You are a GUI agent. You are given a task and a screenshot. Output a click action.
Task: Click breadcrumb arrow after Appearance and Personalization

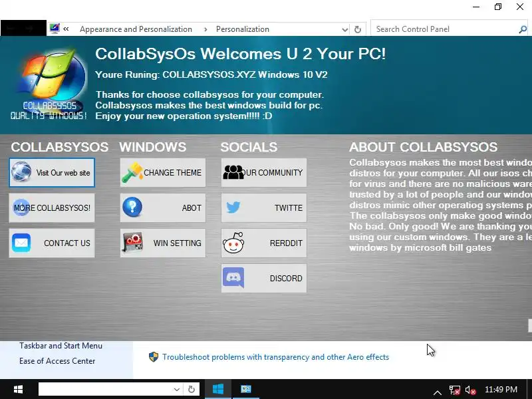click(205, 29)
